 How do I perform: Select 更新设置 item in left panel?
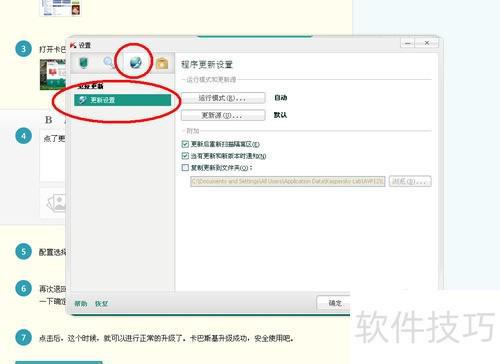pos(122,100)
